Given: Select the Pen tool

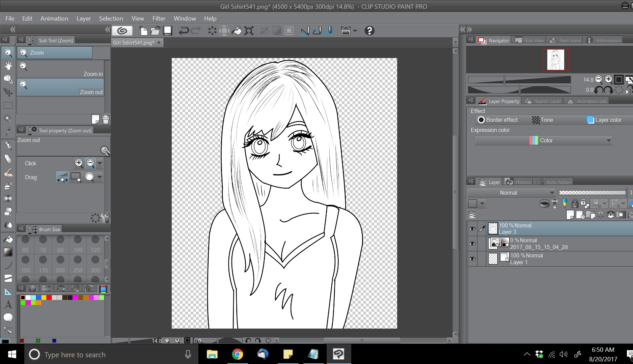Looking at the screenshot, I should (8, 146).
